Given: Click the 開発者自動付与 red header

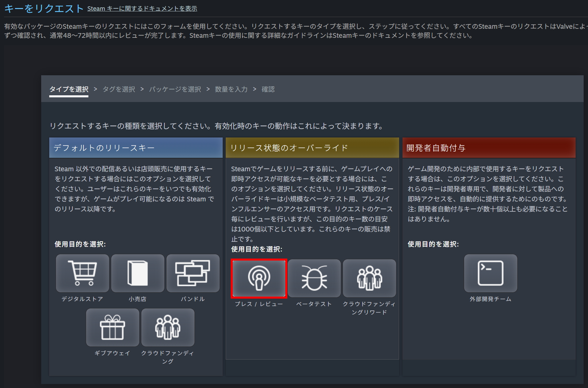Looking at the screenshot, I should pos(489,148).
